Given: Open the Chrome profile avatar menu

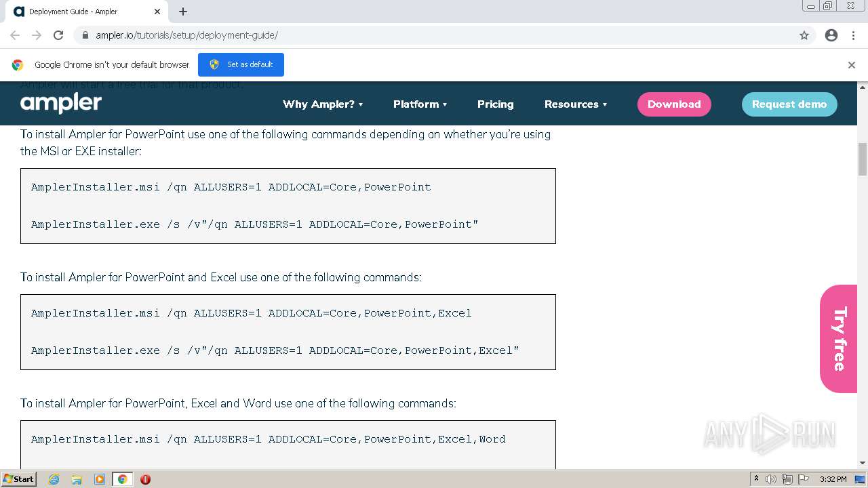Looking at the screenshot, I should (831, 35).
